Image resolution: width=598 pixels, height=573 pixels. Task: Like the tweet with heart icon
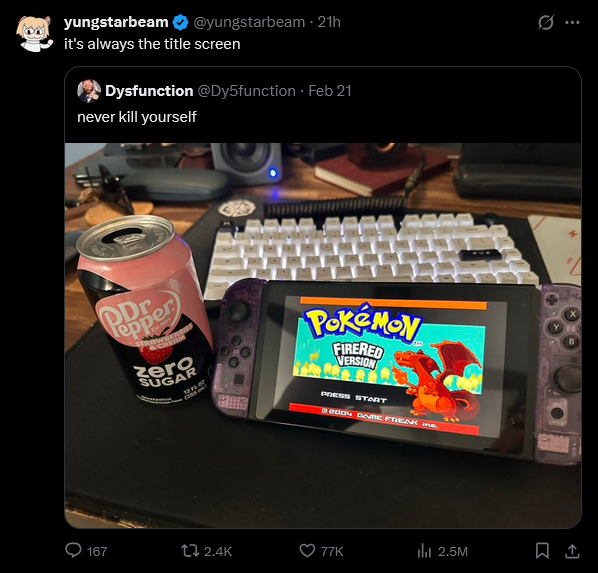tap(307, 551)
